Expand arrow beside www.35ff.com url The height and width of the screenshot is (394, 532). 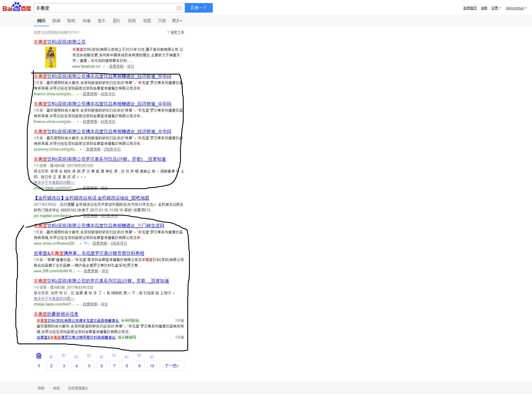pos(78,271)
